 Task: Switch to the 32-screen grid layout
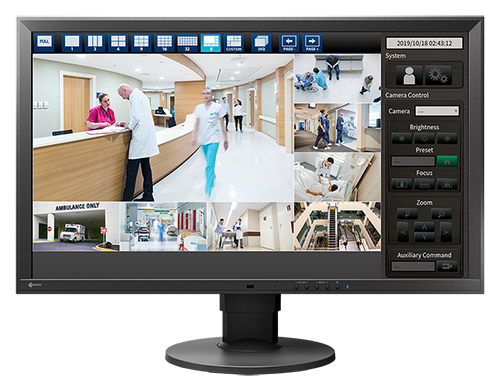click(187, 43)
